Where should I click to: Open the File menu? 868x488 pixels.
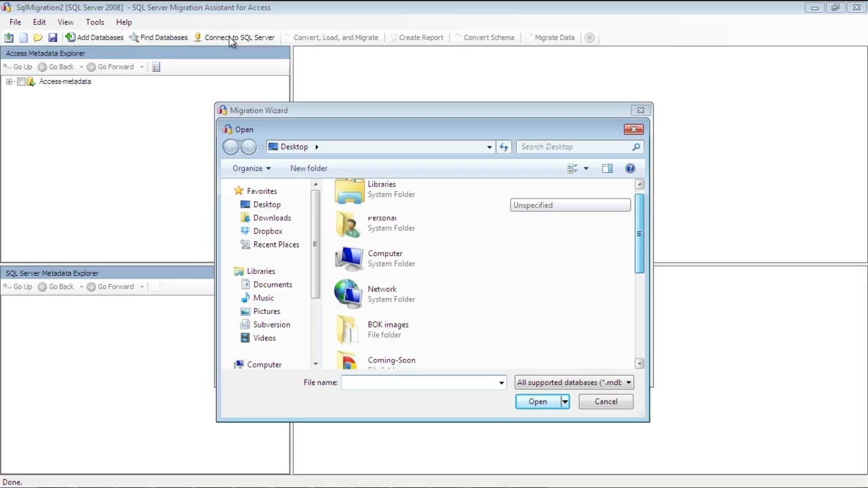click(15, 22)
